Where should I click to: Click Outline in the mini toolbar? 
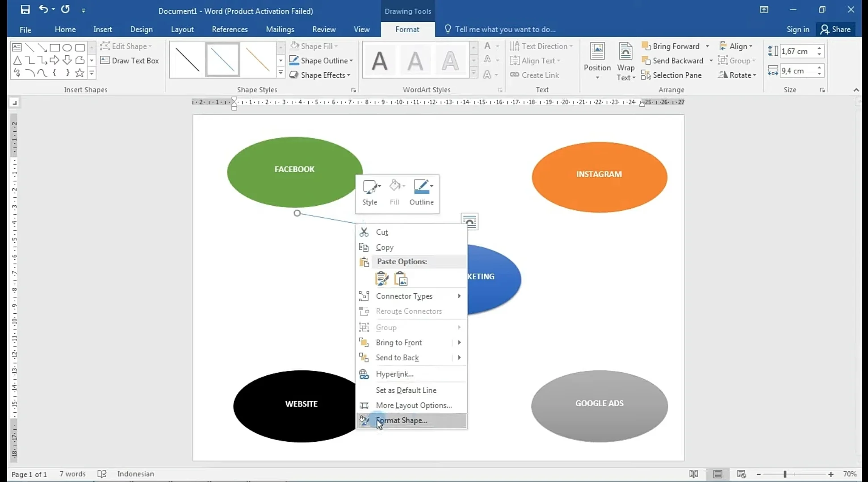pyautogui.click(x=421, y=193)
